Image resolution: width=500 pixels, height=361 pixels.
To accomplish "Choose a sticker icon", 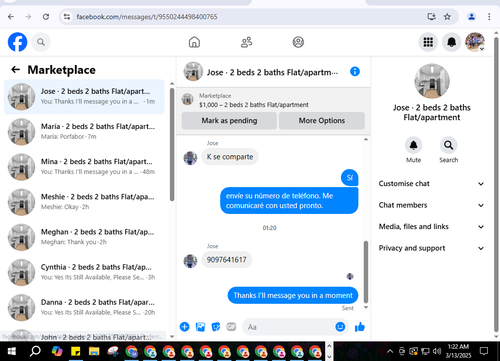I will tap(216, 327).
